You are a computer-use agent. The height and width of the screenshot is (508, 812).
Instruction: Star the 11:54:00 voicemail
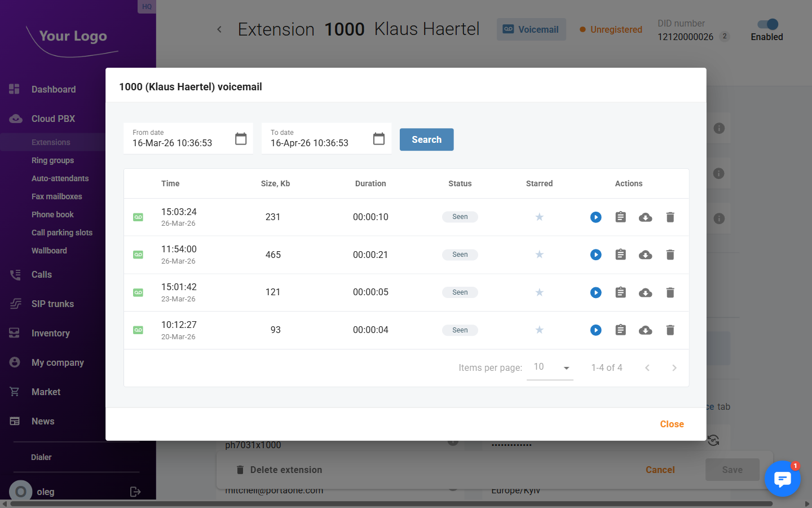point(539,255)
